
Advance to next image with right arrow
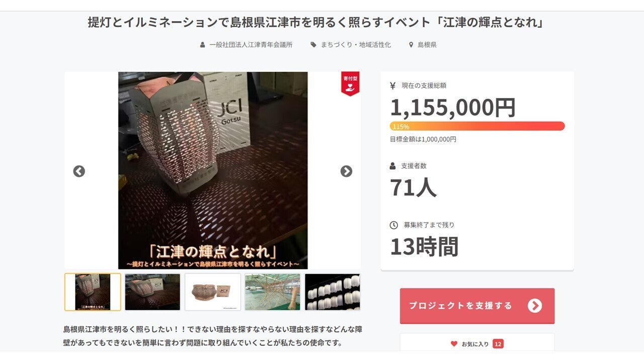(346, 171)
